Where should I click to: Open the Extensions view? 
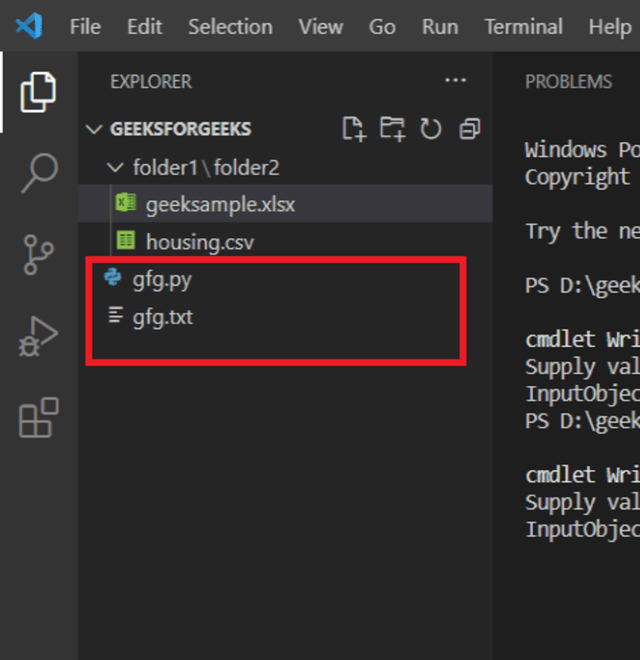[39, 417]
